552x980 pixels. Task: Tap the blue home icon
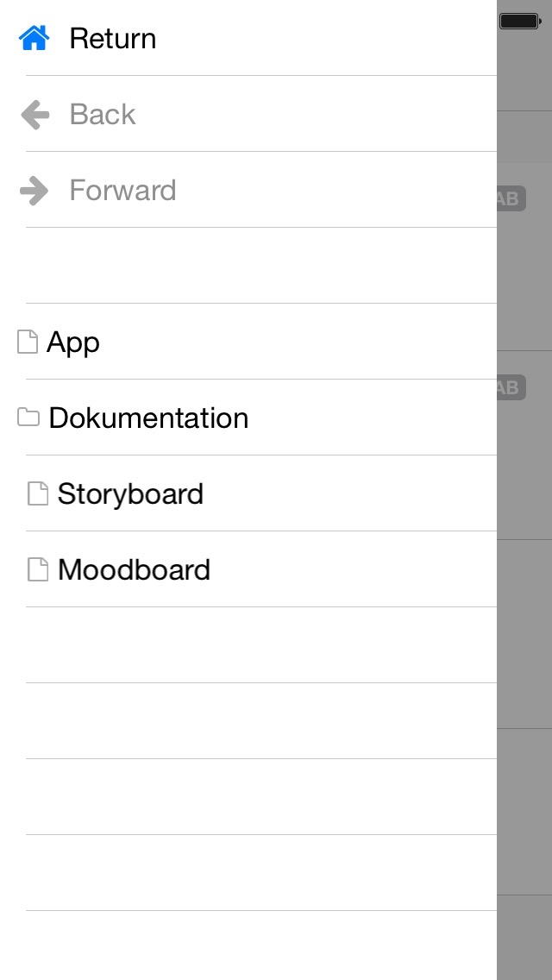tap(34, 38)
